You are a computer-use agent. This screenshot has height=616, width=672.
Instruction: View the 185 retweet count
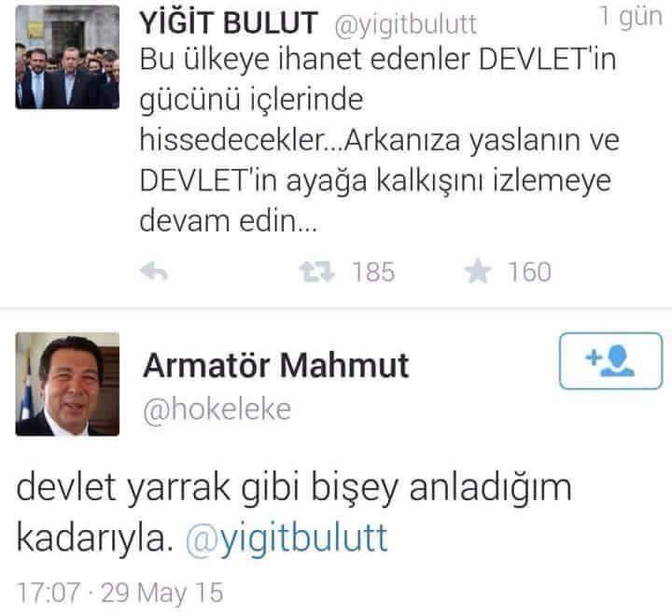pos(373,273)
